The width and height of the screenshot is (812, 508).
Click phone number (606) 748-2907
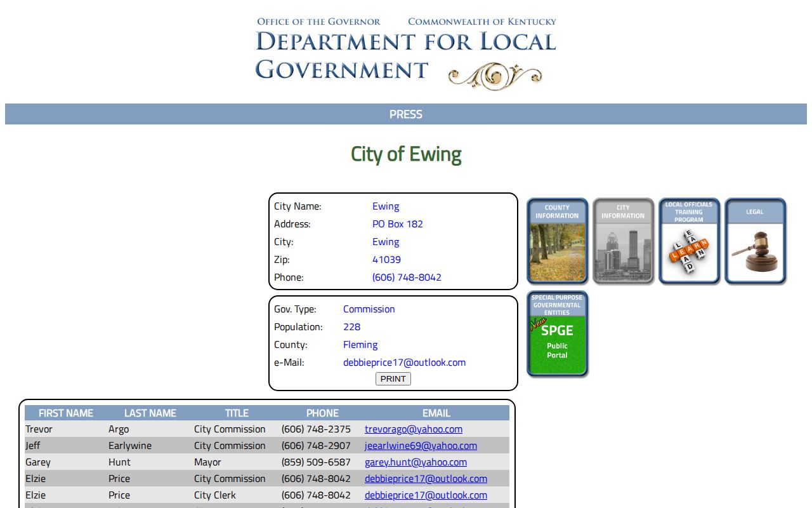click(316, 446)
